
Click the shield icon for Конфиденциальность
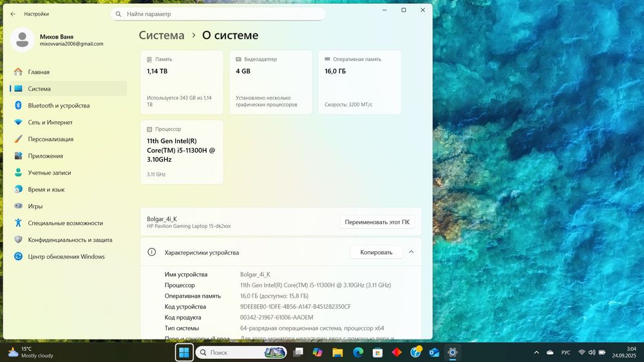18,240
